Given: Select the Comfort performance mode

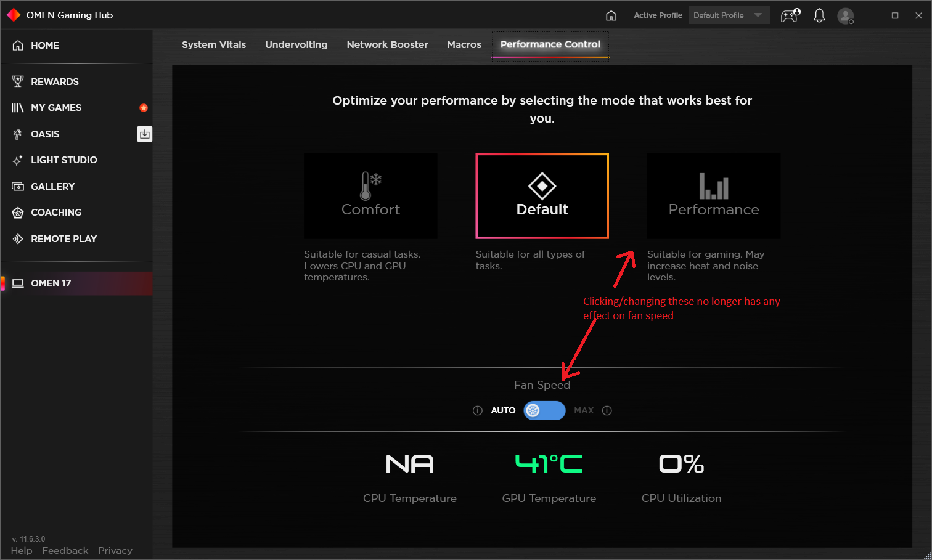Looking at the screenshot, I should [x=370, y=196].
